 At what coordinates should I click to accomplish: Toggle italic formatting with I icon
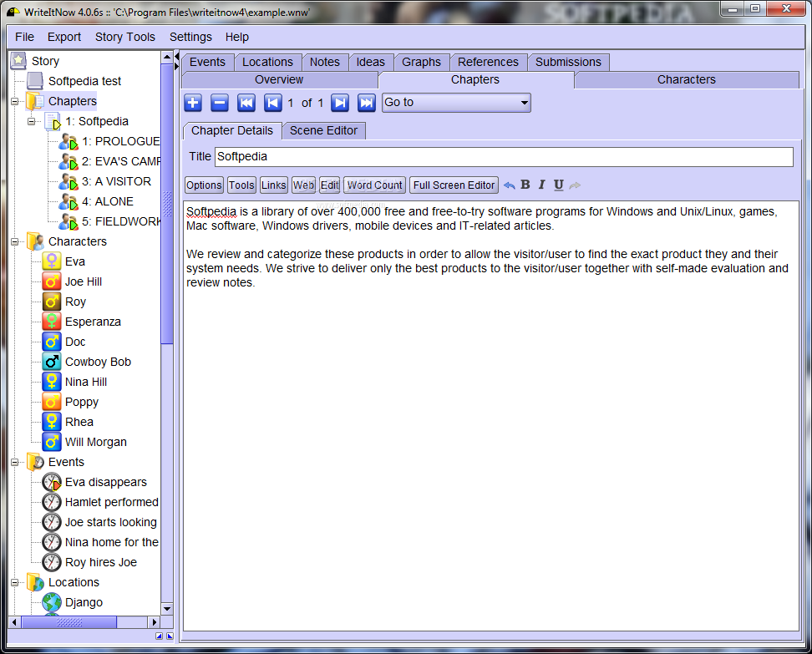tap(541, 185)
